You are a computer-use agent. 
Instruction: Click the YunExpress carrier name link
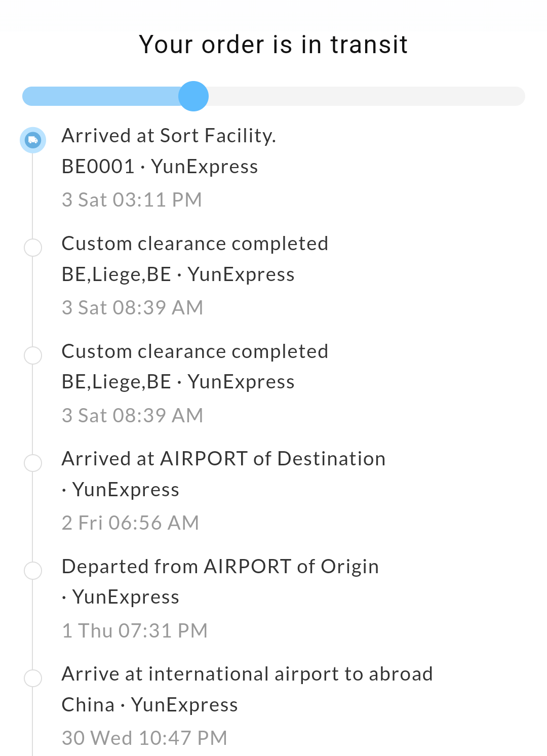206,166
